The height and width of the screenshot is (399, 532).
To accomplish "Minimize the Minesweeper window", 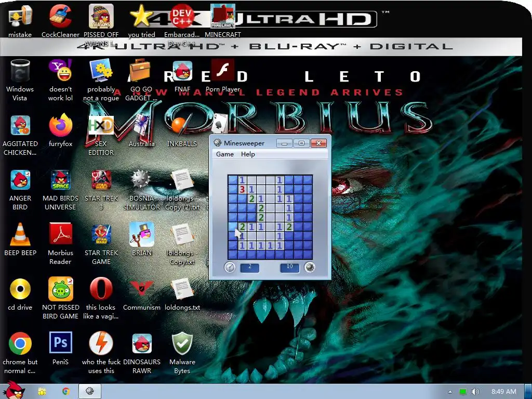I will click(284, 143).
